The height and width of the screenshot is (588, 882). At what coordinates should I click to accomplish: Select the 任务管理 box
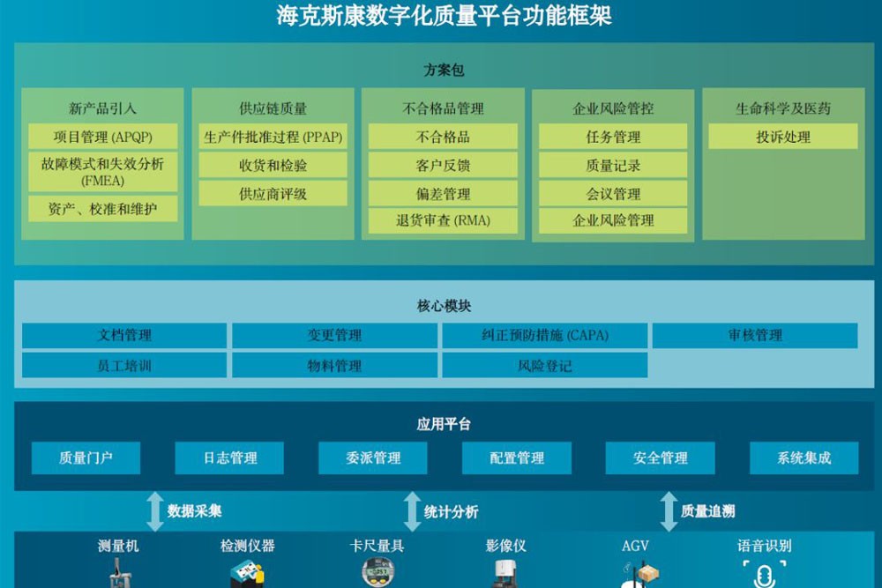613,137
